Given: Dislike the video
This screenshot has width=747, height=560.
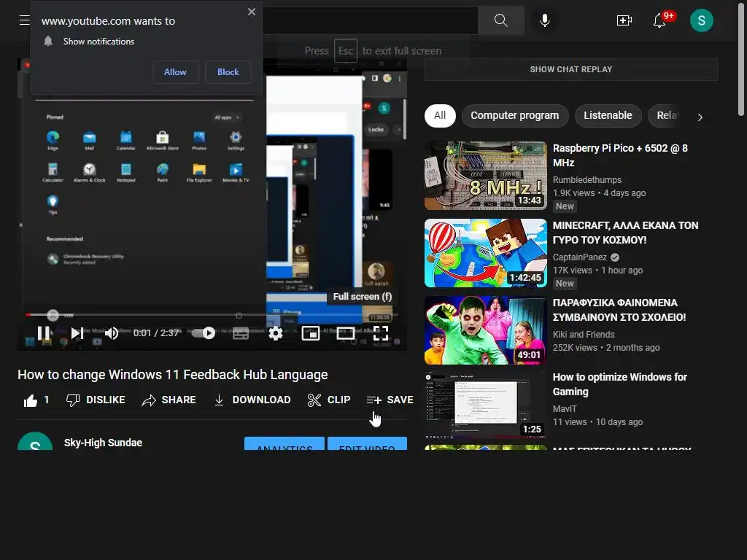Looking at the screenshot, I should [96, 400].
